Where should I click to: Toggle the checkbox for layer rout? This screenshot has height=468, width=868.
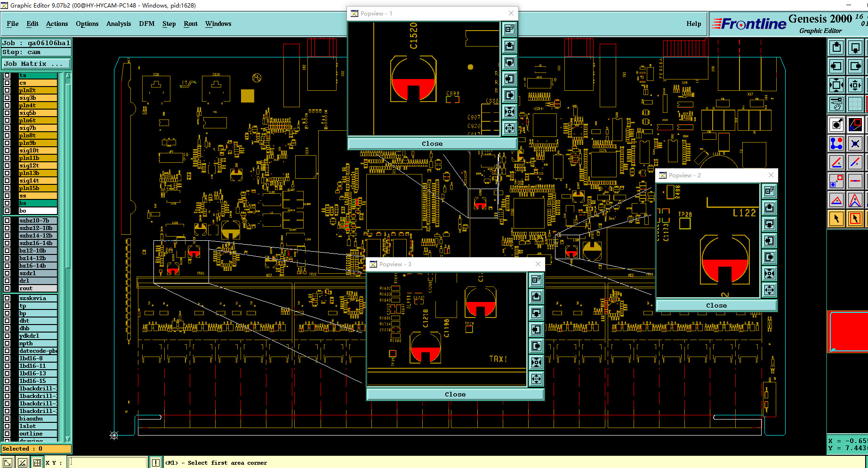(7, 288)
